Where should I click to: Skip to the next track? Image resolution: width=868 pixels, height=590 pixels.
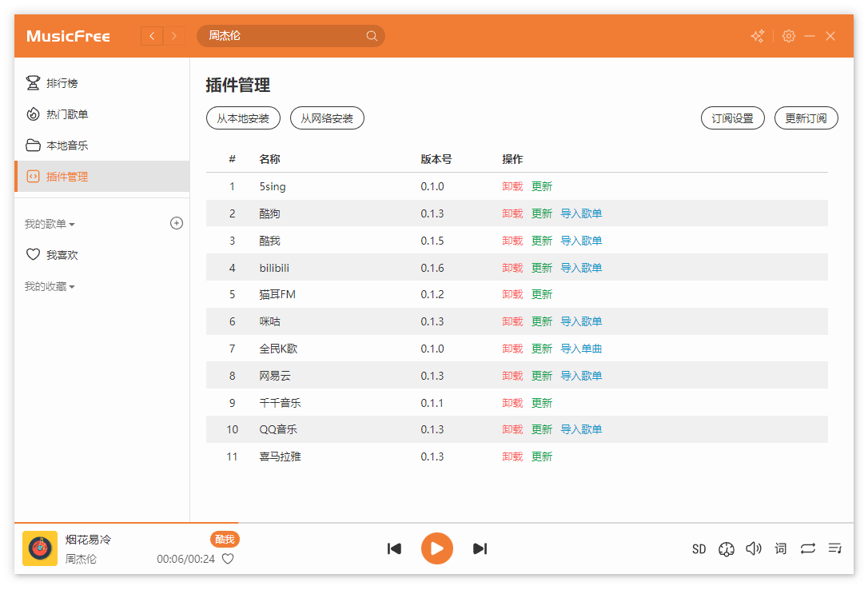[x=480, y=548]
